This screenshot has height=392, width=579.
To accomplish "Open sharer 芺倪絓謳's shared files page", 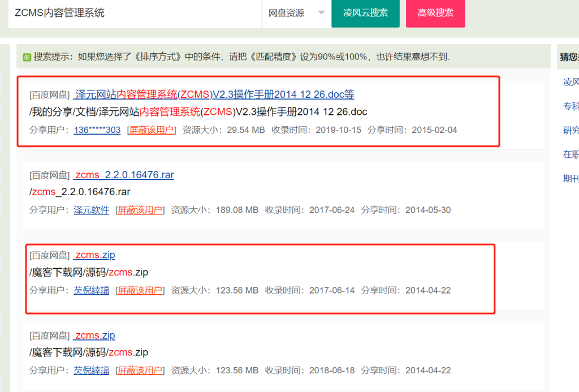I will (x=91, y=290).
